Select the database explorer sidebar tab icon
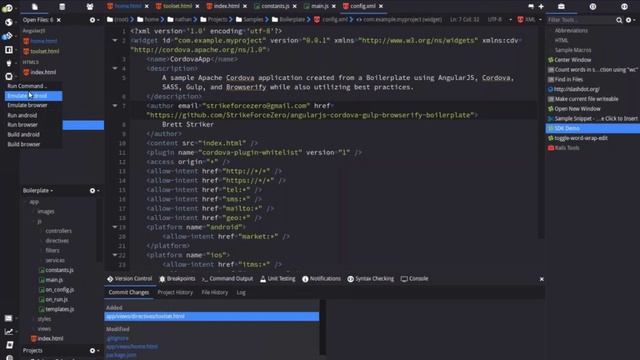The height and width of the screenshot is (360, 640). [x=62, y=7]
